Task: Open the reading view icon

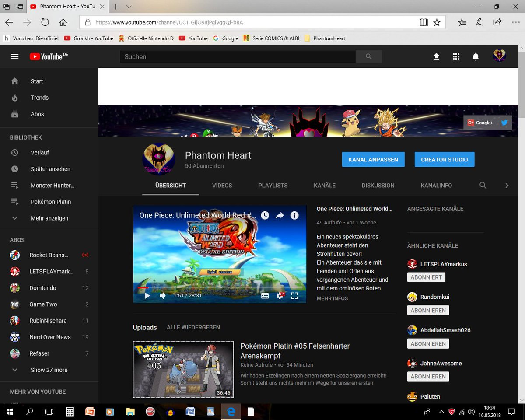Action: [x=423, y=22]
